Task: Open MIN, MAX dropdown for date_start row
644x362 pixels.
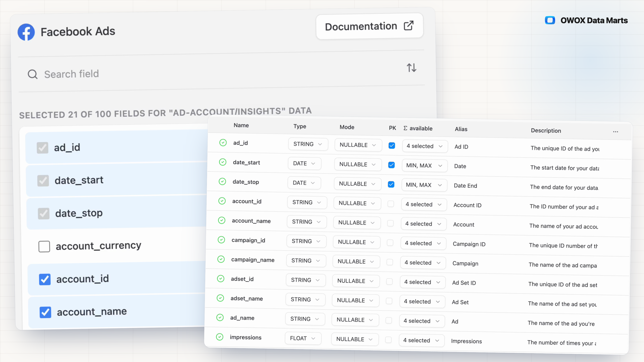Action: (x=425, y=166)
